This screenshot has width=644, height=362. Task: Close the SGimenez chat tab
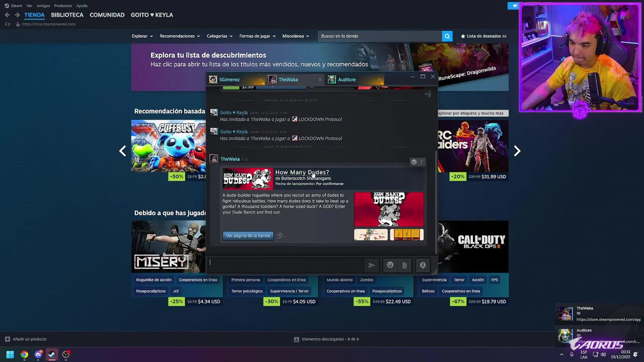coord(260,79)
